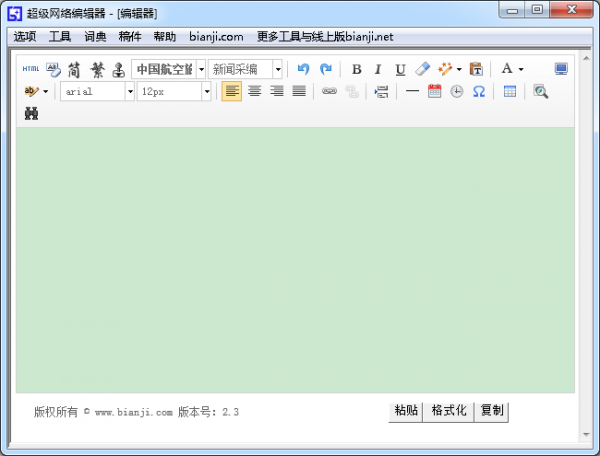This screenshot has height=456, width=600.
Task: Open the magic wand dropdown arrow
Action: (459, 69)
